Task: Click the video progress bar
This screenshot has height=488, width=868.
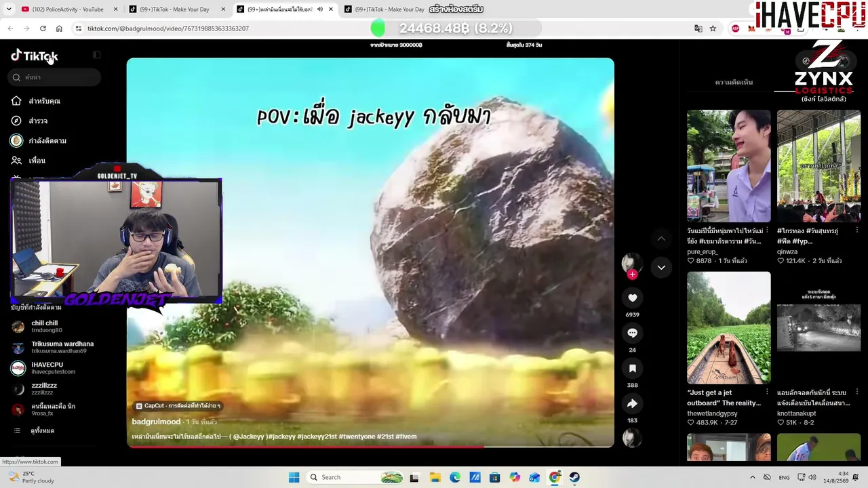Action: 370,447
